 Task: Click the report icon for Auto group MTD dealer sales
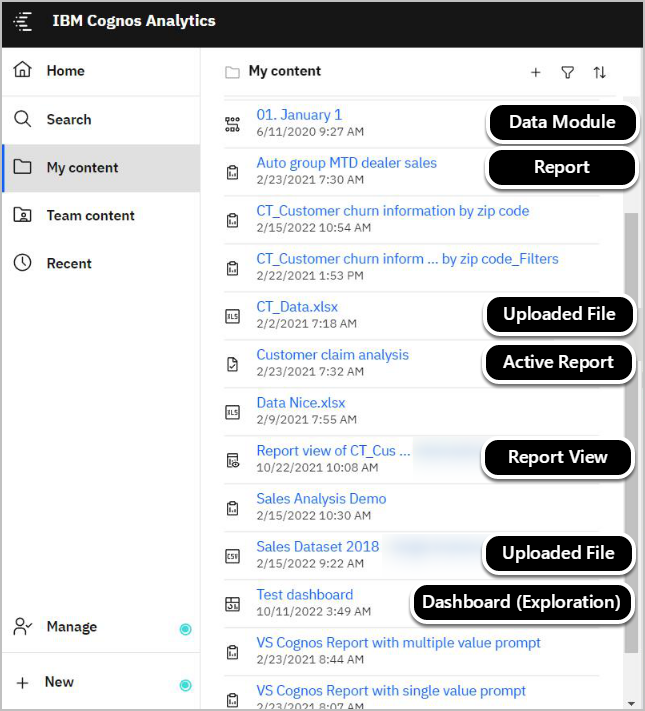click(233, 172)
